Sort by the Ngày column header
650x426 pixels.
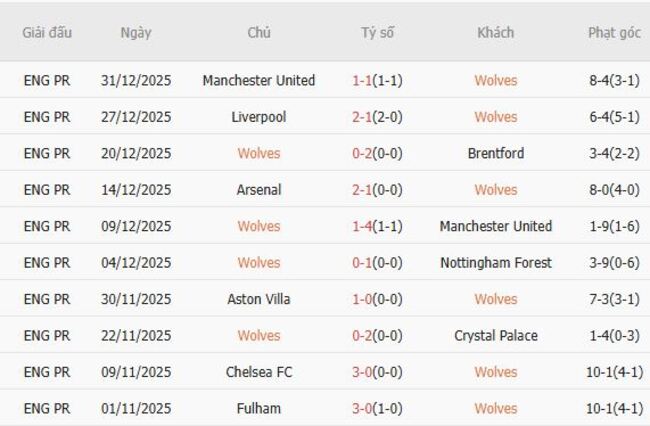(x=136, y=33)
